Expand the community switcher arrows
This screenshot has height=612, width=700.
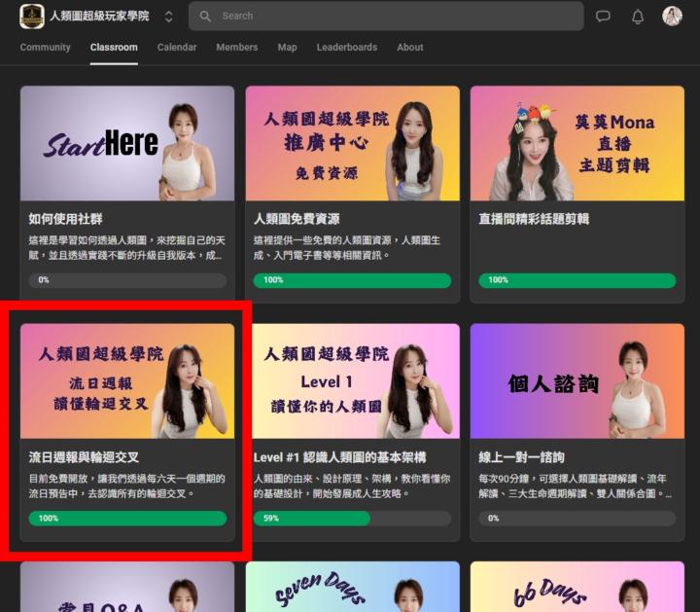click(169, 17)
